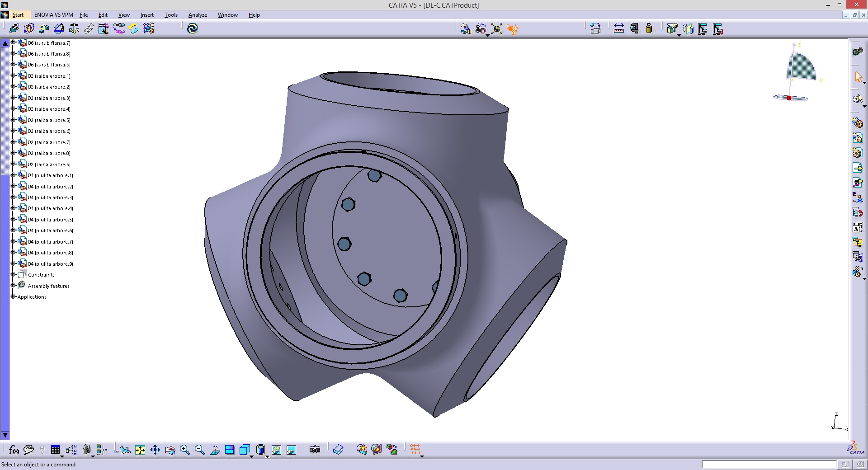Select the Offset Constraint tool
This screenshot has width=868, height=470.
pos(44,29)
